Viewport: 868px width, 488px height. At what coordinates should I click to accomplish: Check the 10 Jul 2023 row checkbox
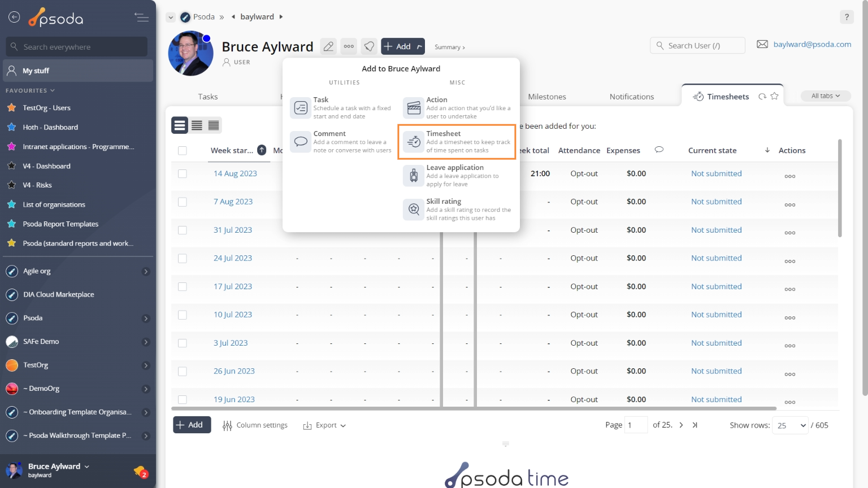182,315
